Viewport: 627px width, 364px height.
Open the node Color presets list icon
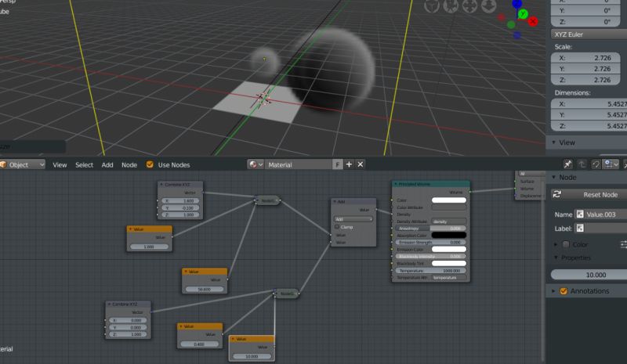coord(624,244)
